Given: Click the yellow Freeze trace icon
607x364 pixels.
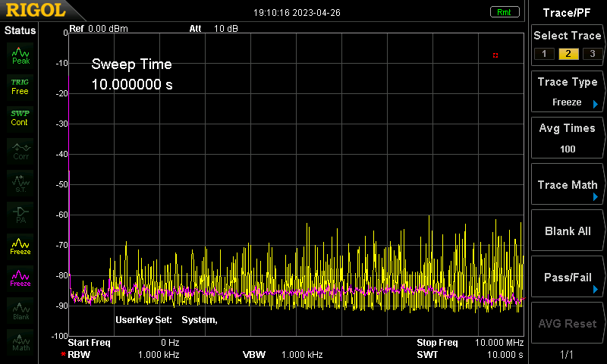Looking at the screenshot, I should 20,246.
